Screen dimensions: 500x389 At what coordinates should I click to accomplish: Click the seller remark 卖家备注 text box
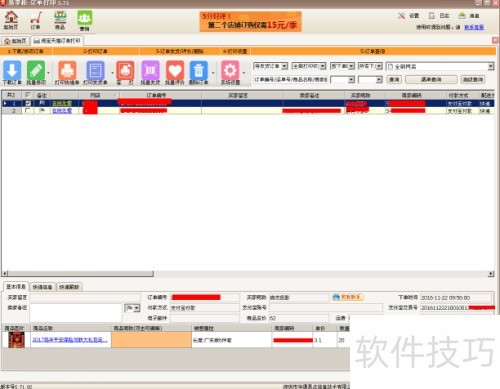pos(76,312)
